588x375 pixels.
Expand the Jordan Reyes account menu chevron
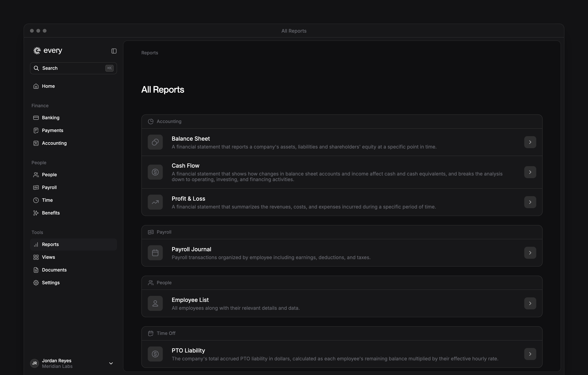(x=111, y=363)
